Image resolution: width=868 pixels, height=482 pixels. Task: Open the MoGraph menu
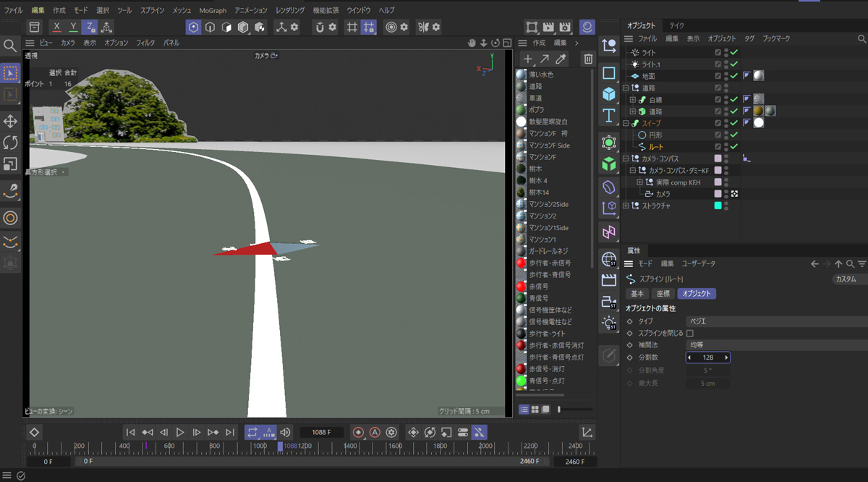pos(212,10)
